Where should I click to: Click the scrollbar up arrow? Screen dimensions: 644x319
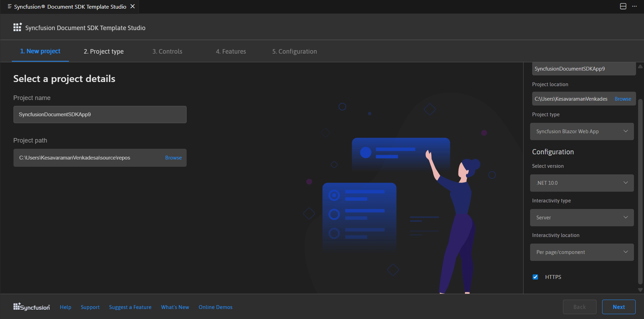(x=640, y=66)
